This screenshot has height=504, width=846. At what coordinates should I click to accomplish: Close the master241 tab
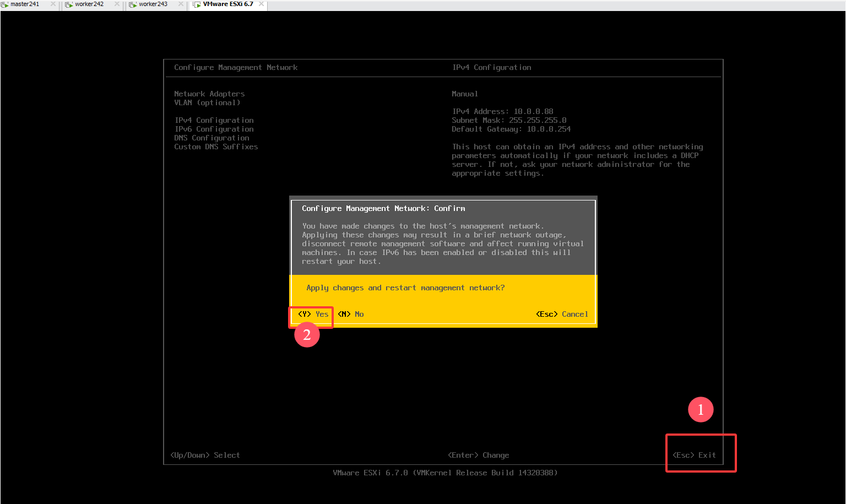tap(53, 4)
